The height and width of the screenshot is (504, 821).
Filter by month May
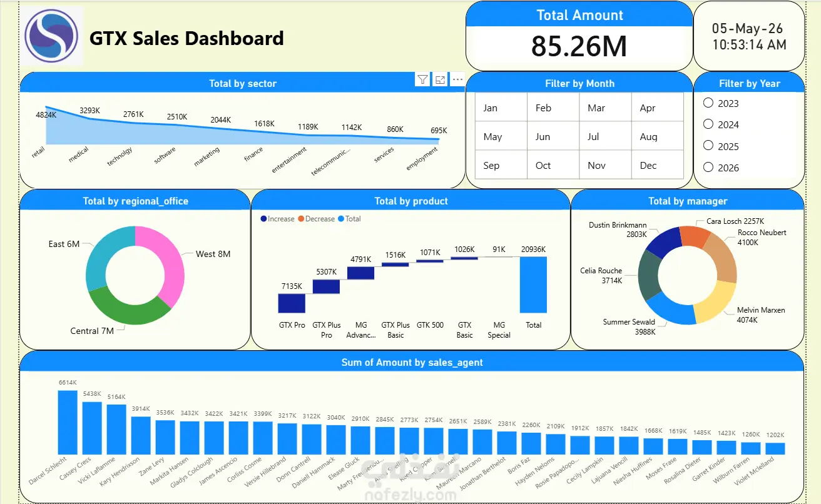pyautogui.click(x=501, y=136)
